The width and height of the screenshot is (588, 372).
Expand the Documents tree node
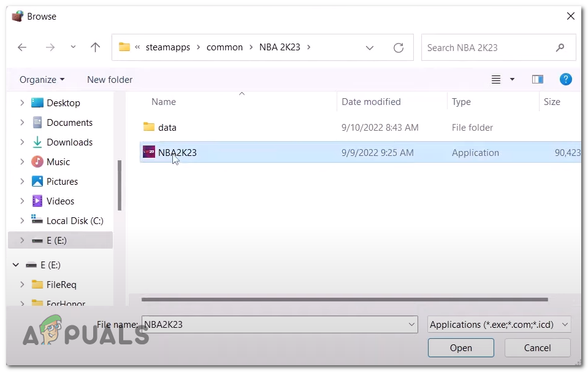click(x=21, y=122)
